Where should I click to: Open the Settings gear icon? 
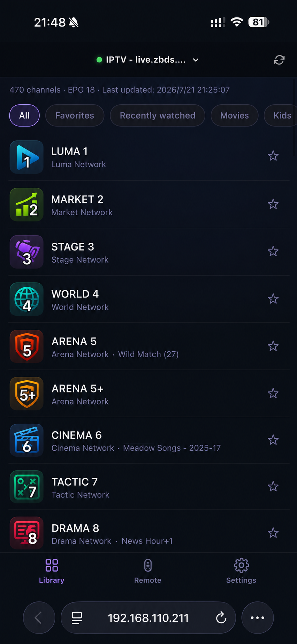241,565
